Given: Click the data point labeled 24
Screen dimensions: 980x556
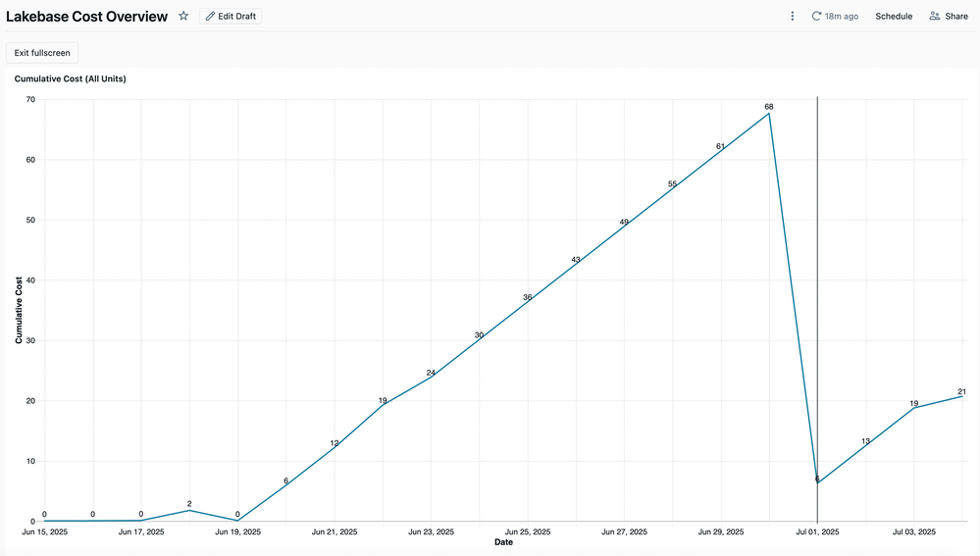Looking at the screenshot, I should coord(431,378).
